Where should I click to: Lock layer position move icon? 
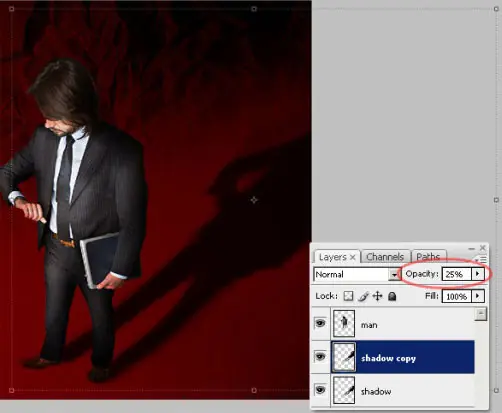(x=377, y=296)
